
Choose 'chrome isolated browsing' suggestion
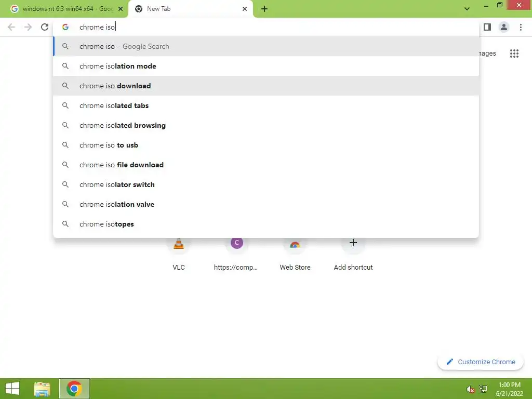(266, 125)
